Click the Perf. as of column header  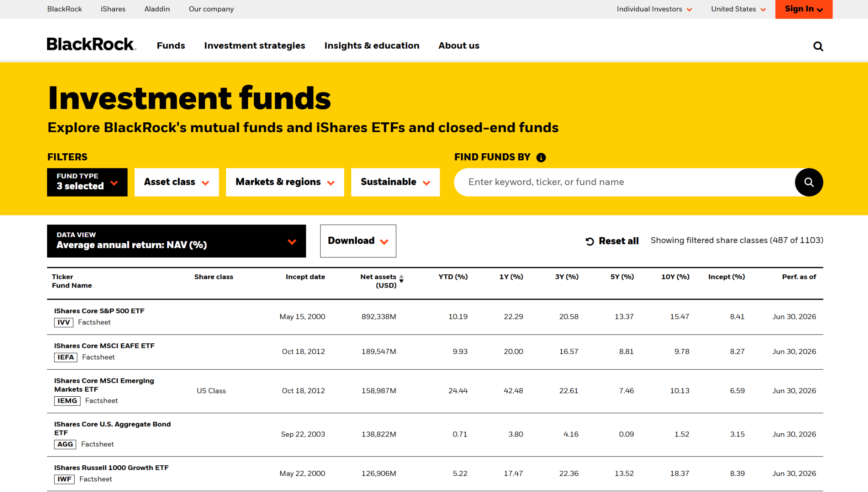point(799,277)
